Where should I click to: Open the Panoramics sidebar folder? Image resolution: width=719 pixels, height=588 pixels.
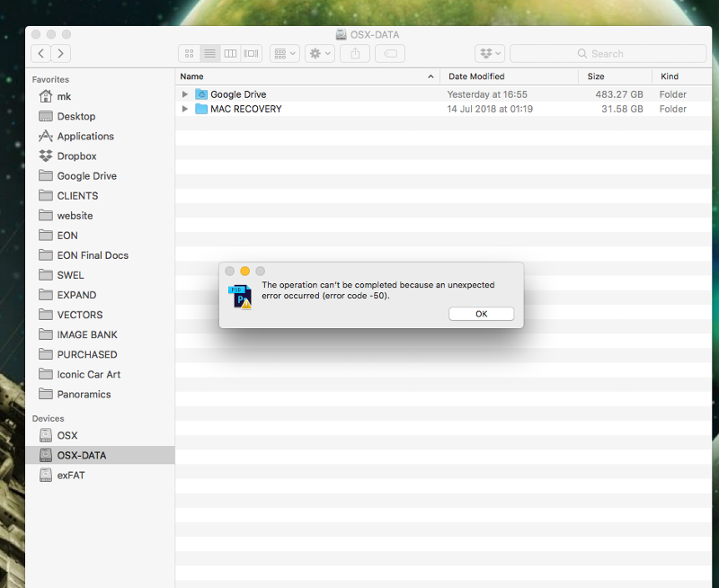[100, 395]
